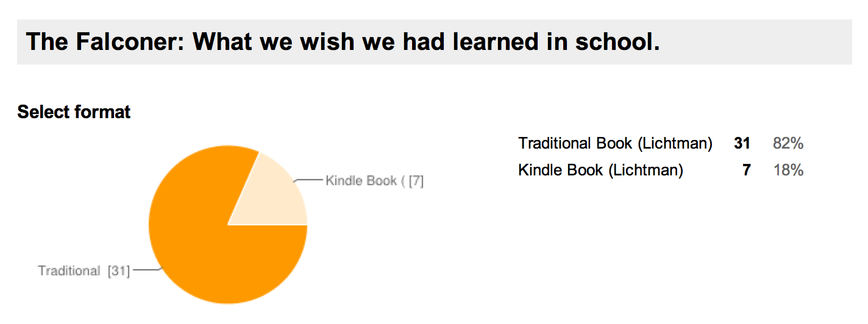This screenshot has height=324, width=868.
Task: Click the bold count 7 in summary
Action: (746, 170)
